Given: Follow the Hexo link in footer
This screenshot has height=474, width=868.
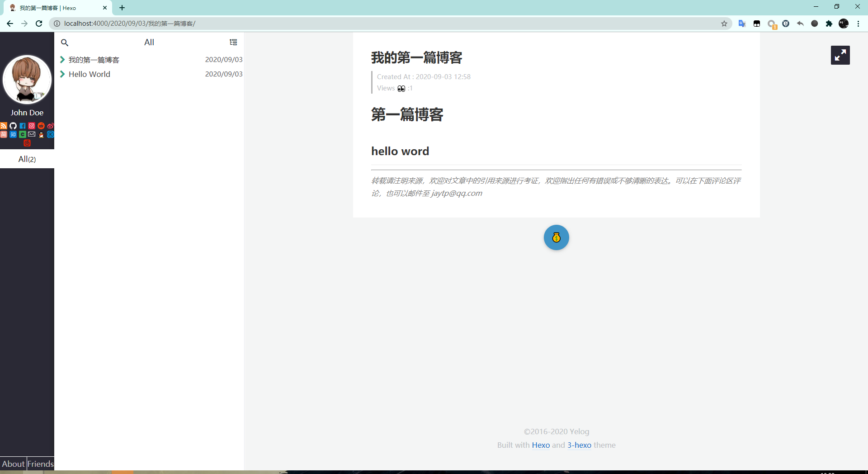Looking at the screenshot, I should point(541,445).
